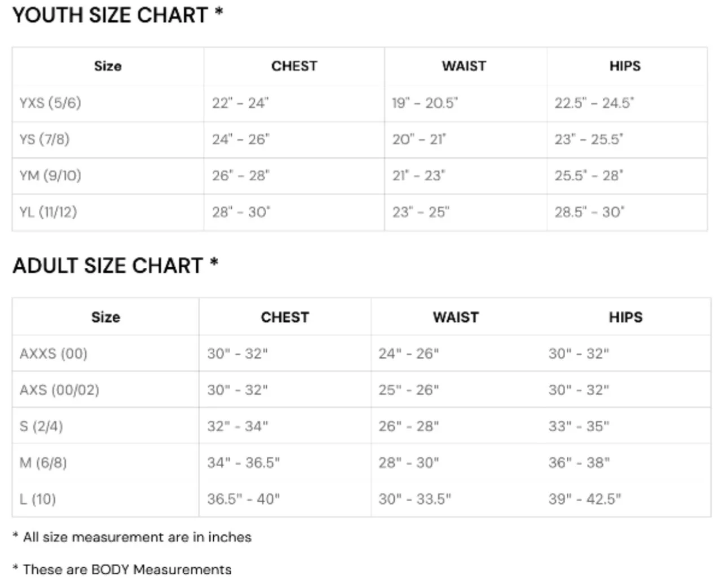Select the YXS (5/6) size row label

[50, 103]
